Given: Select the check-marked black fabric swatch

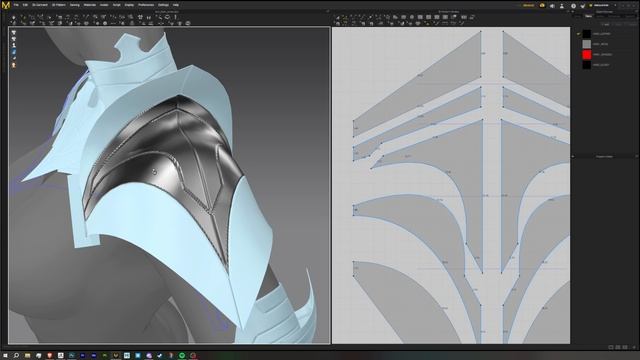Looking at the screenshot, I should (587, 33).
